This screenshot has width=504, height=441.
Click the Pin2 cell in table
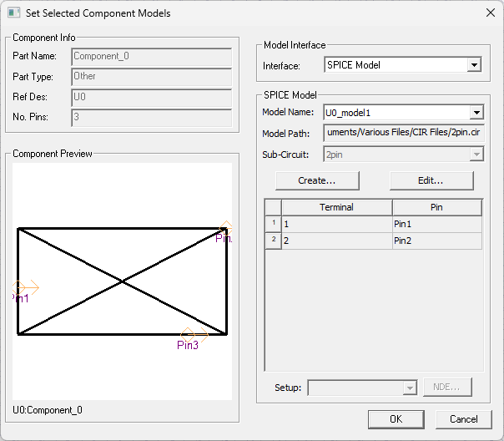point(436,241)
